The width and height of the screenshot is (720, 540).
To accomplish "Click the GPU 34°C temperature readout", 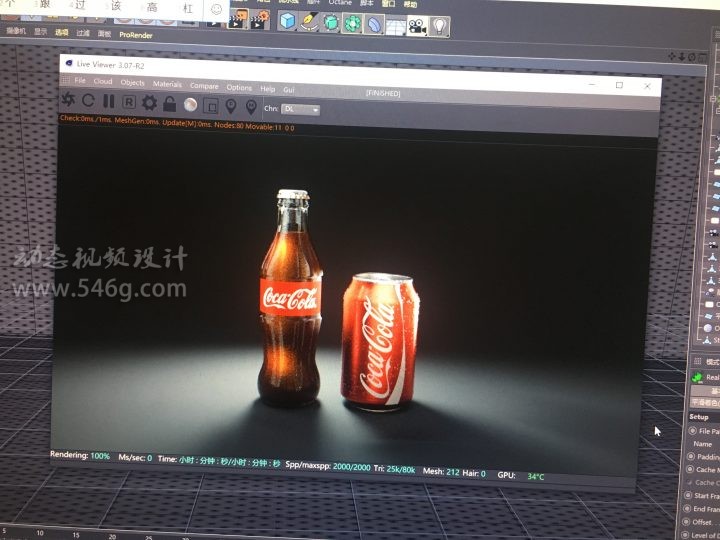I will tap(535, 477).
